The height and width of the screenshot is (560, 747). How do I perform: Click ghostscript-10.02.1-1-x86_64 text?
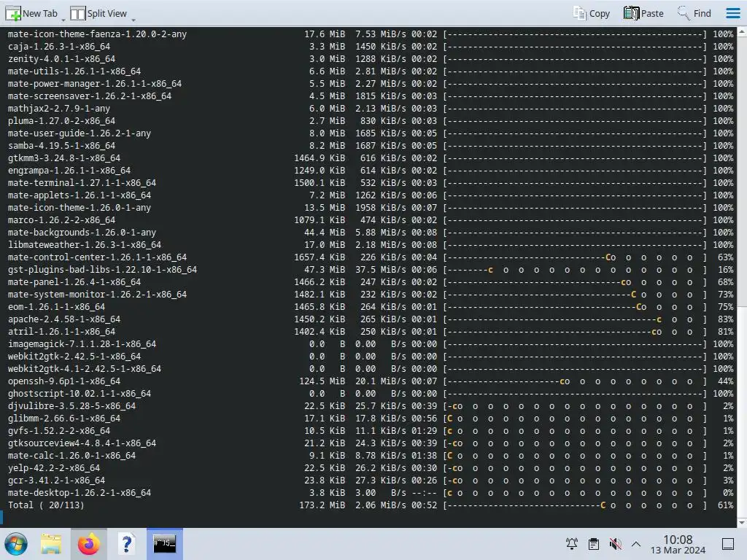point(80,393)
